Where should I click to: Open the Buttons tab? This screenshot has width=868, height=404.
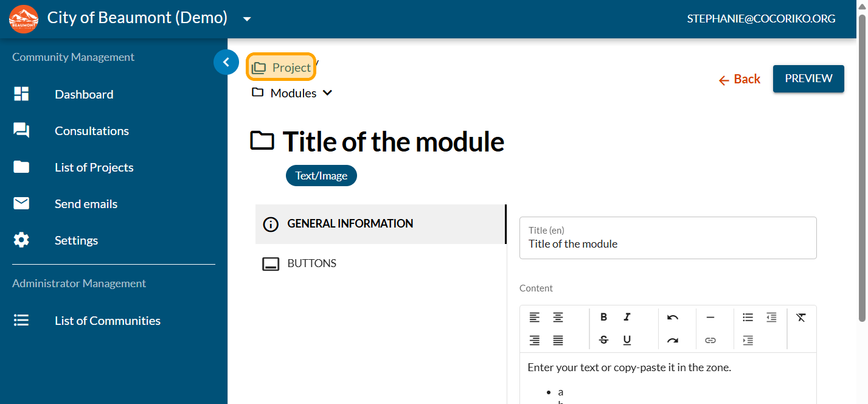click(311, 263)
